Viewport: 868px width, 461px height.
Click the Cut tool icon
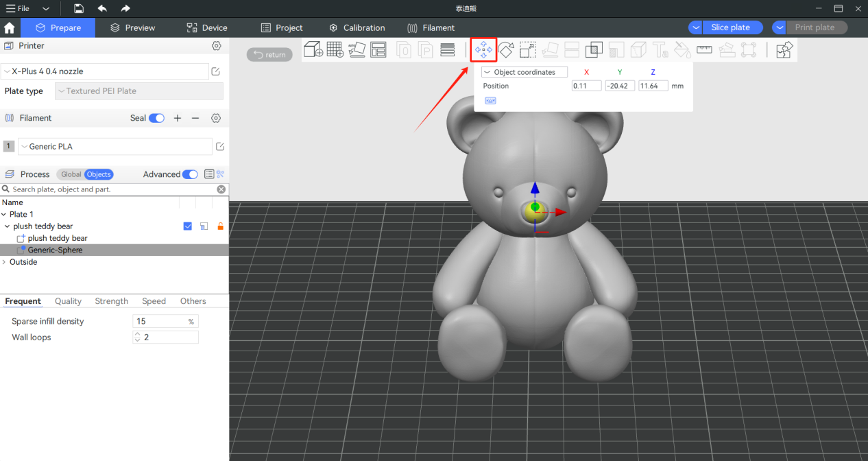[572, 49]
